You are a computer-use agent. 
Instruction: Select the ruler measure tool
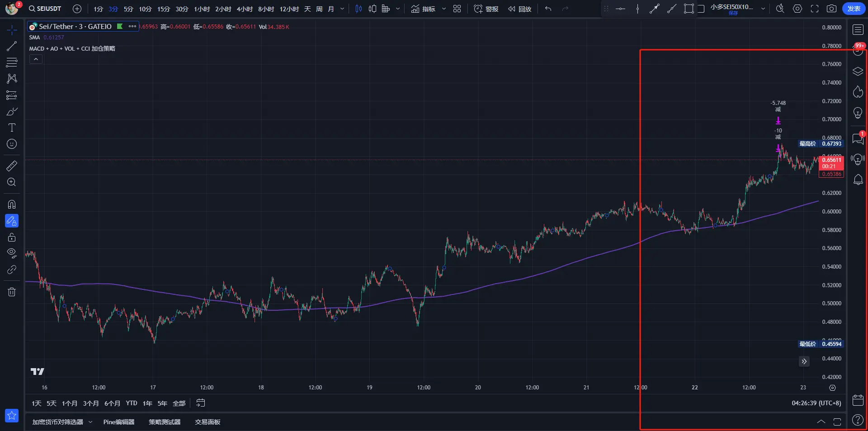(x=12, y=166)
